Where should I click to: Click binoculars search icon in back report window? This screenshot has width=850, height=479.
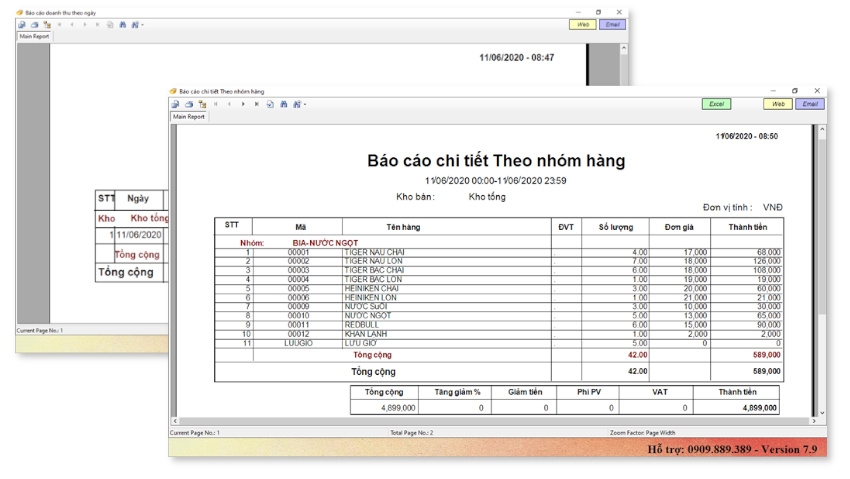123,25
